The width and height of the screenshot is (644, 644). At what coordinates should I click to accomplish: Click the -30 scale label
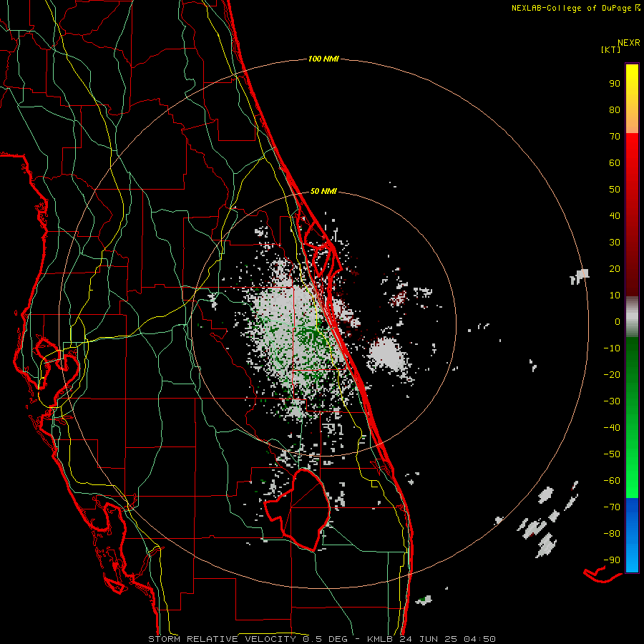click(x=612, y=401)
